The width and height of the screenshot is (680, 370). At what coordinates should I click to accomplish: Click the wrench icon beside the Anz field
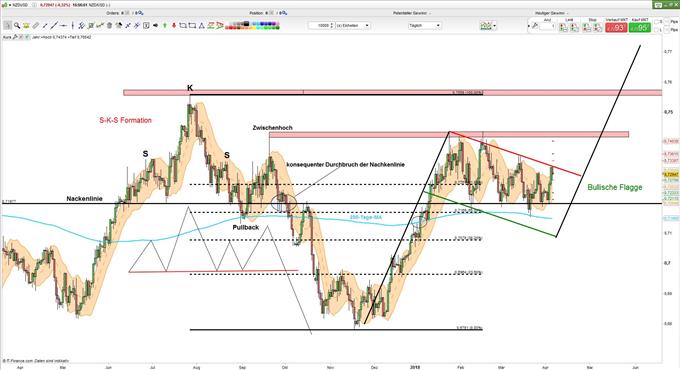coord(535,26)
